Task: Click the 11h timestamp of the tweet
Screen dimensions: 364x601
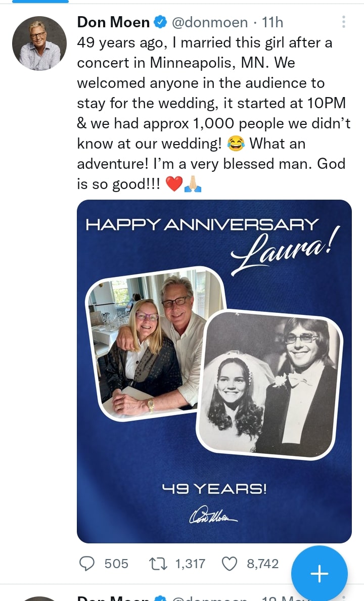Action: (x=273, y=22)
